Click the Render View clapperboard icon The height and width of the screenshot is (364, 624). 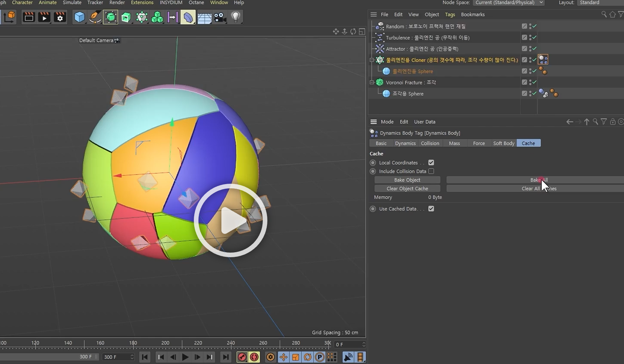pyautogui.click(x=29, y=17)
